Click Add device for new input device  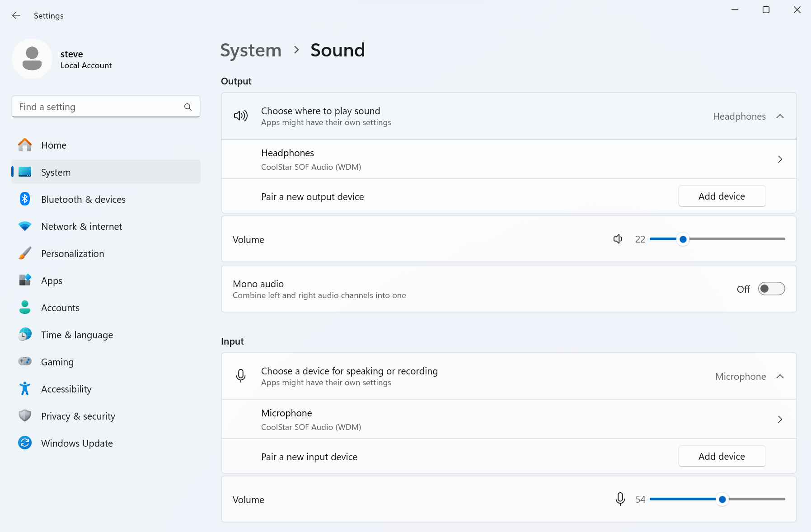[x=722, y=456]
